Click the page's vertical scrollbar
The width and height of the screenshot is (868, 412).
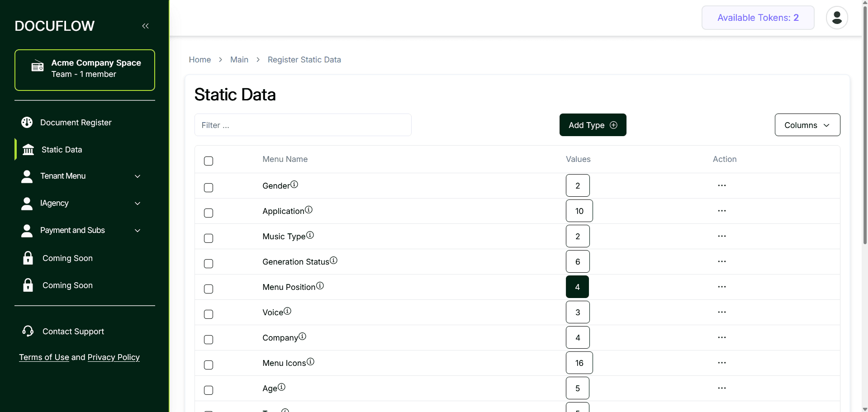865,136
